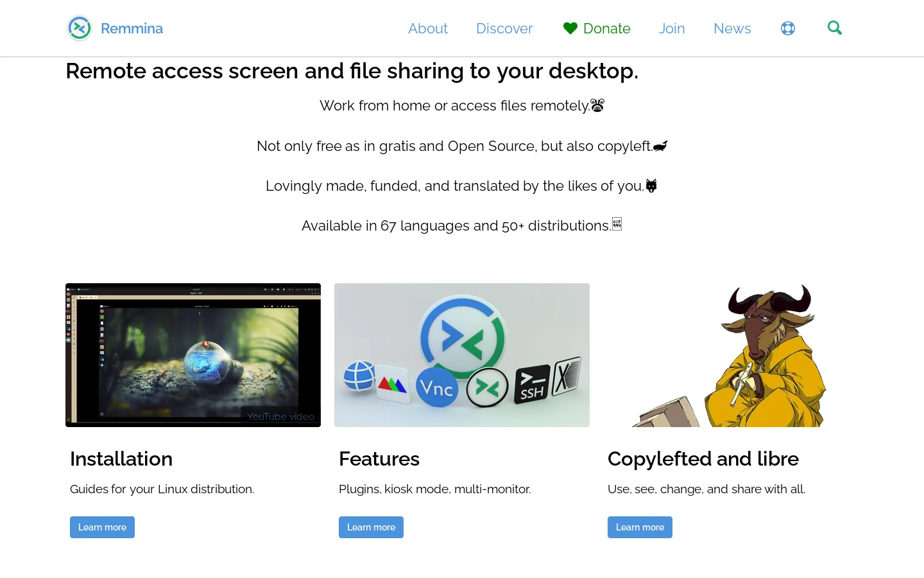Learn more about Installation
This screenshot has width=924, height=578.
(x=102, y=527)
